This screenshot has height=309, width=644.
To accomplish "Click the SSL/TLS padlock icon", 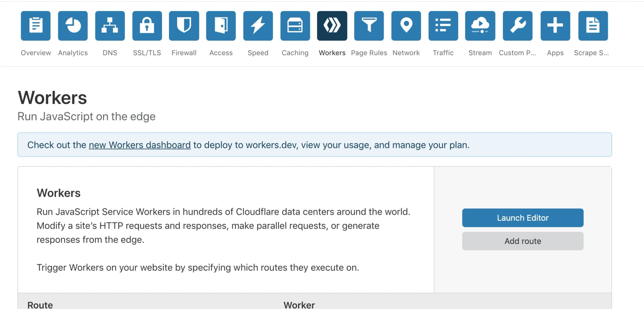I will pos(147,25).
